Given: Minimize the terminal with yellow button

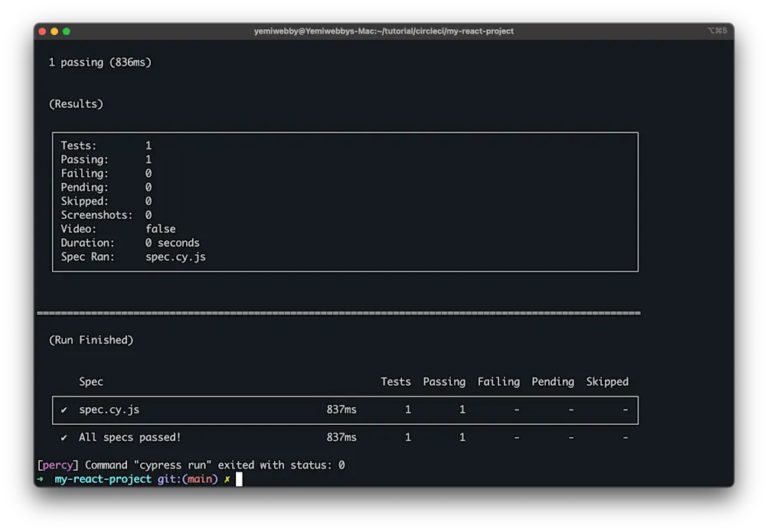Looking at the screenshot, I should point(54,31).
